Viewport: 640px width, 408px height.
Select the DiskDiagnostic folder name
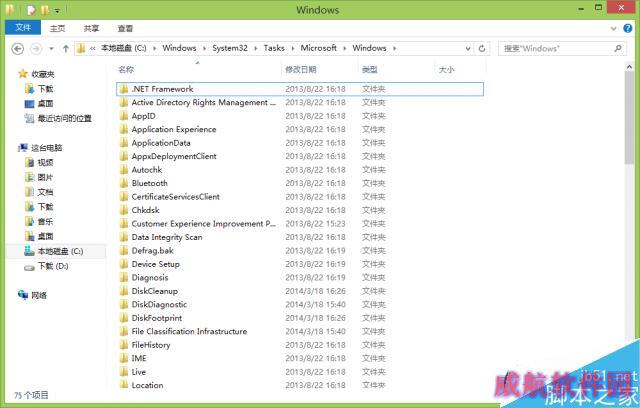click(159, 304)
